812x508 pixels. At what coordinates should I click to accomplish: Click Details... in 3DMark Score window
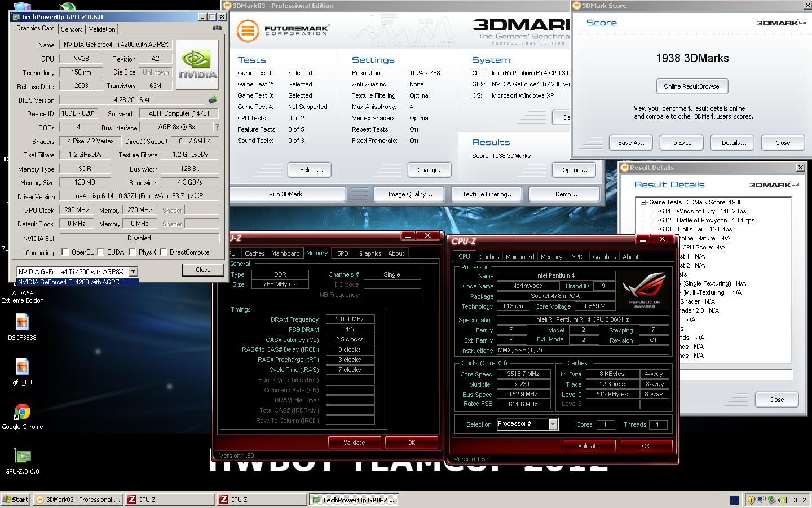pyautogui.click(x=733, y=143)
